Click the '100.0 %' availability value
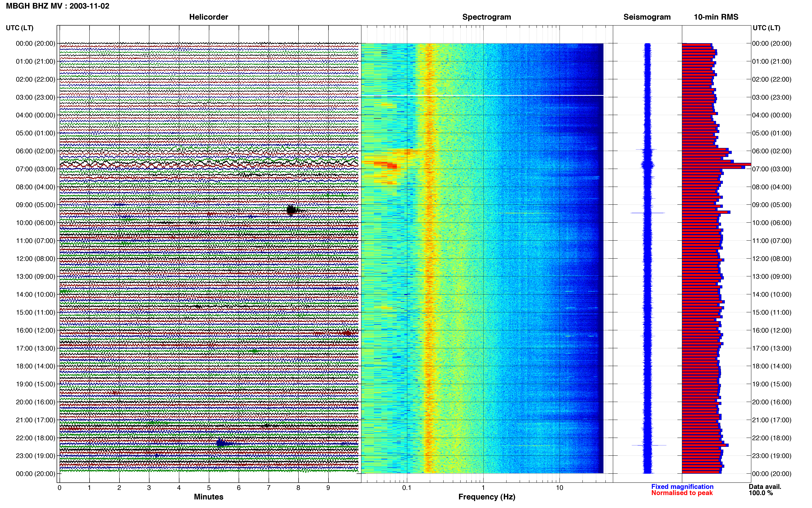The height and width of the screenshot is (508, 812). pos(761,493)
